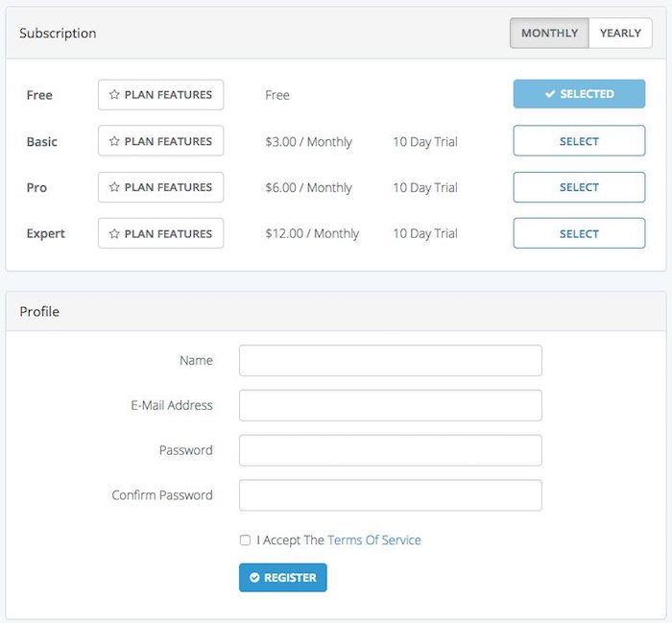
Task: Focus the Confirm Password field
Action: (390, 495)
